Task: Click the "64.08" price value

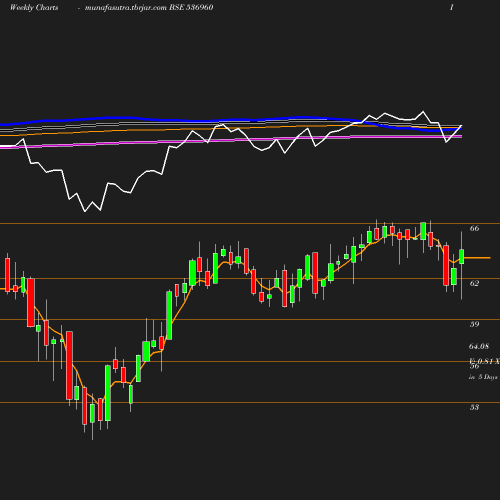Action: click(479, 346)
